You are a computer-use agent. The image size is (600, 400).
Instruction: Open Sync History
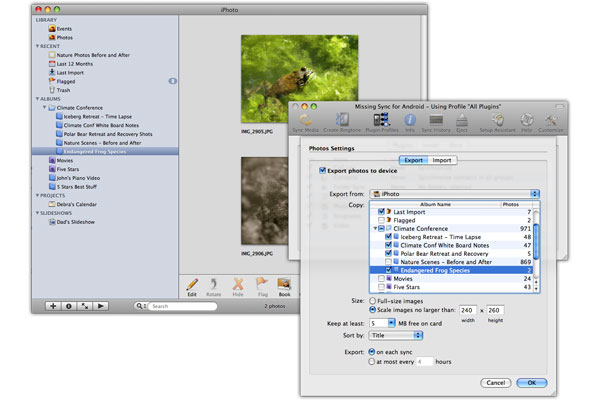coord(436,121)
